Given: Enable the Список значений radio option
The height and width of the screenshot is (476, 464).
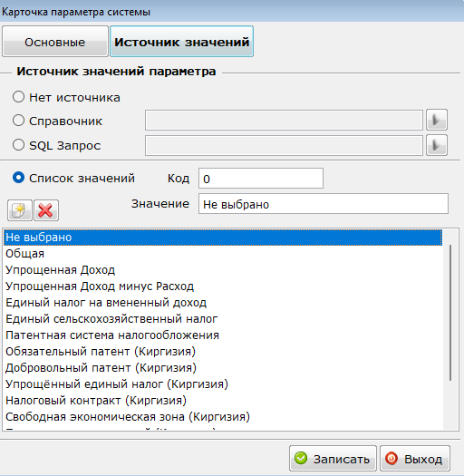Looking at the screenshot, I should pyautogui.click(x=18, y=178).
